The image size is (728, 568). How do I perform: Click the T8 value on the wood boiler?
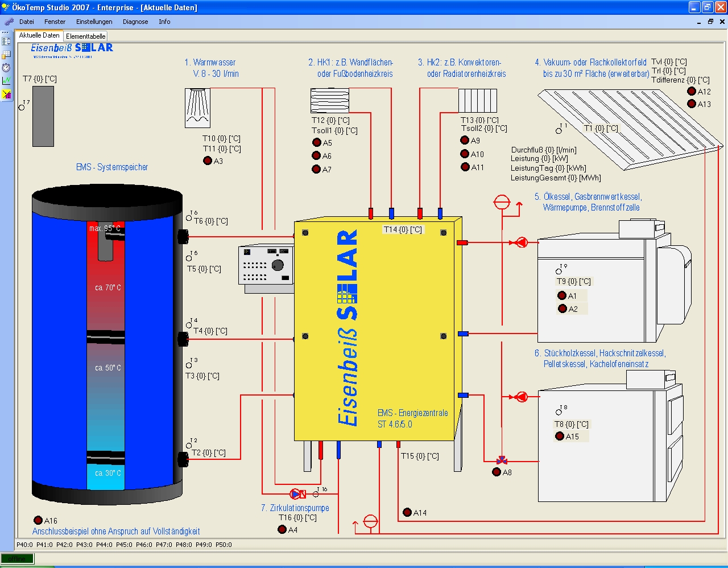pyautogui.click(x=572, y=424)
